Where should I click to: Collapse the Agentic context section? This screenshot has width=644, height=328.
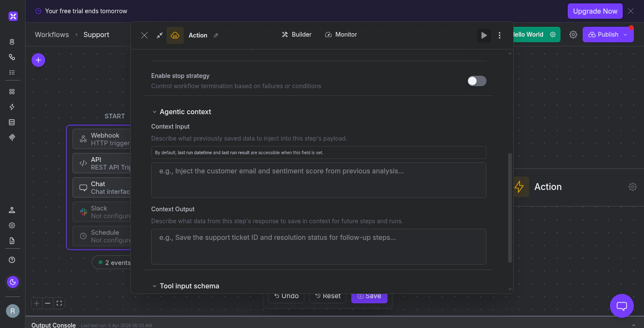click(155, 112)
